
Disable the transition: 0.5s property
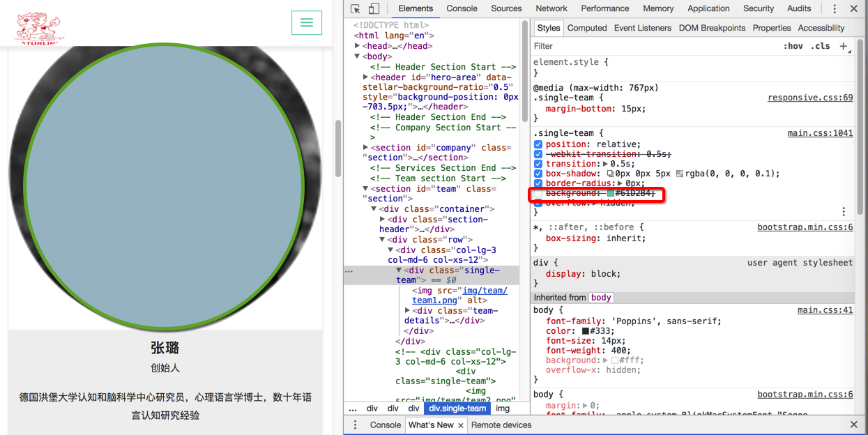pyautogui.click(x=538, y=164)
